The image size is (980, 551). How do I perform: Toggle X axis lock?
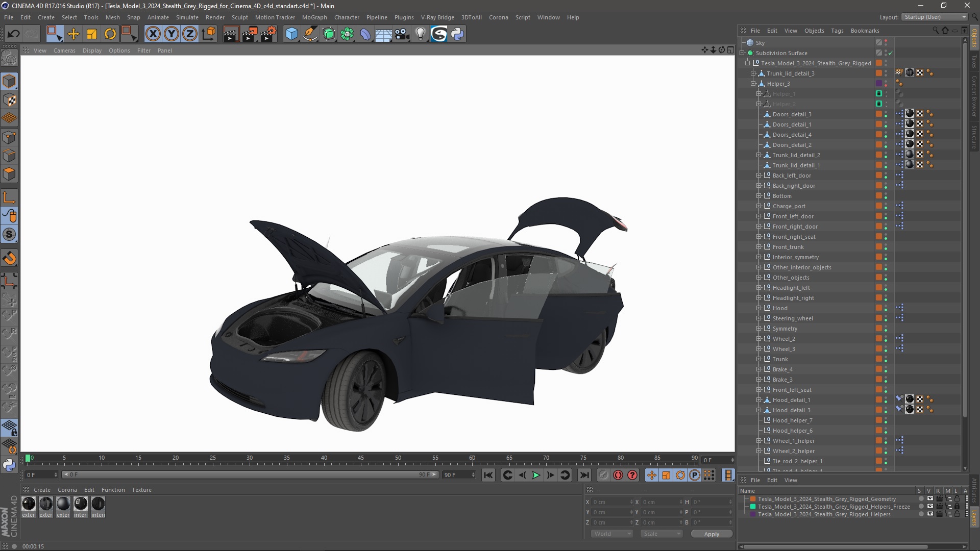(153, 34)
